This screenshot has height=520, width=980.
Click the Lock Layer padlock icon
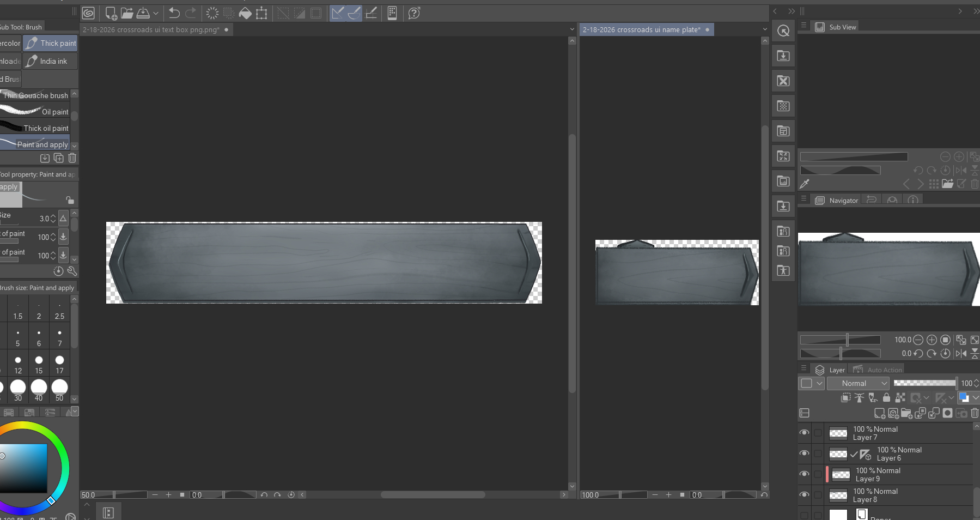tap(886, 398)
